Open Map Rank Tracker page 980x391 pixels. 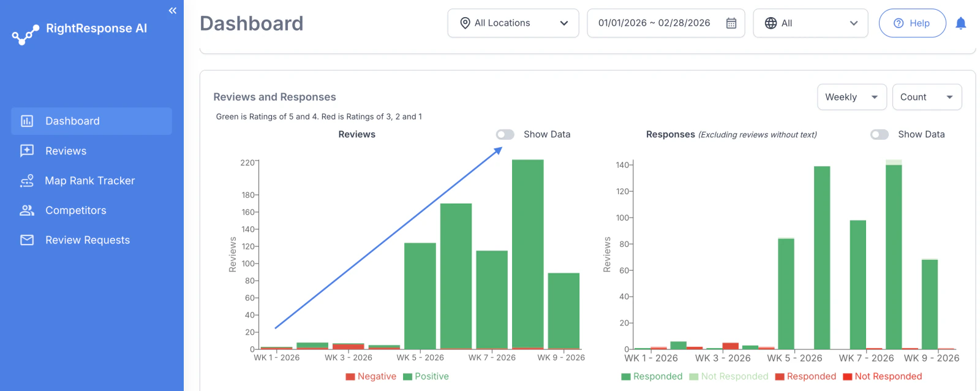click(x=91, y=181)
